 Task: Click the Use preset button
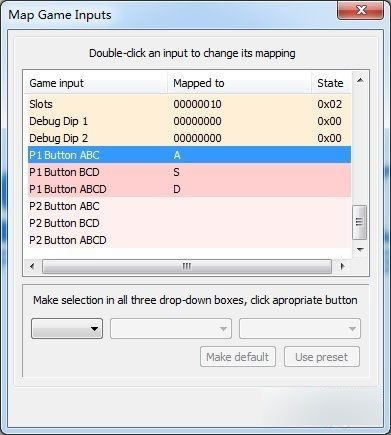pyautogui.click(x=322, y=357)
